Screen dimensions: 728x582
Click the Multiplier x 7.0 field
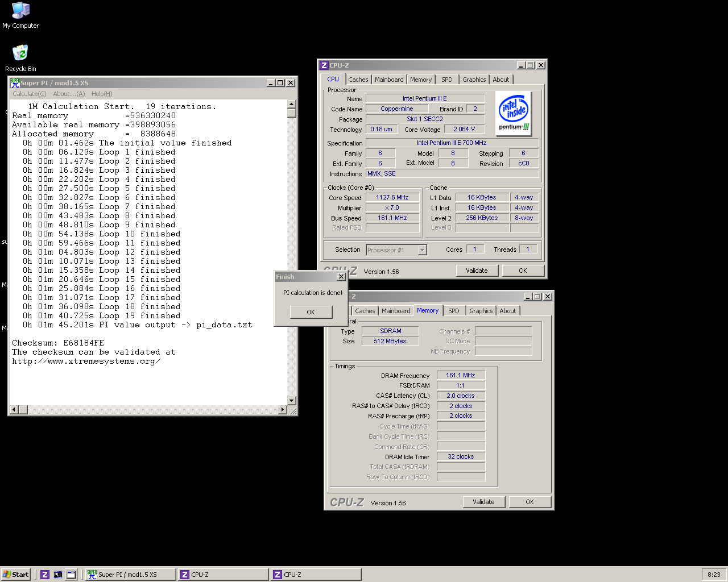point(392,207)
